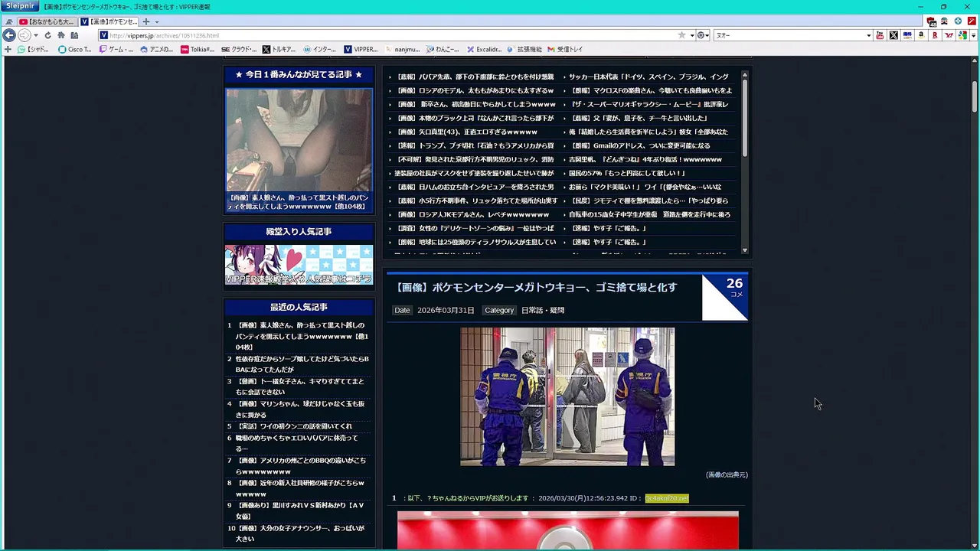Image resolution: width=980 pixels, height=551 pixels.
Task: Open the 日常話・疑問 category link
Action: pyautogui.click(x=543, y=310)
